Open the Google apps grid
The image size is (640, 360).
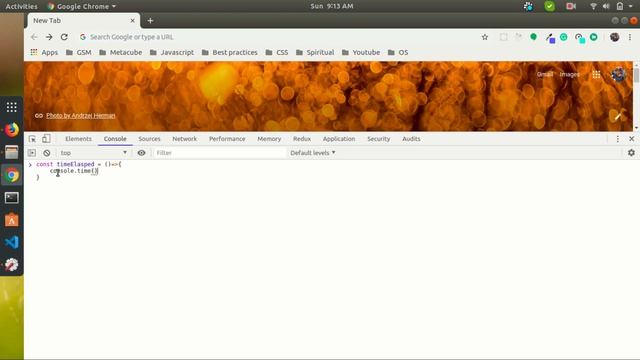coord(596,74)
